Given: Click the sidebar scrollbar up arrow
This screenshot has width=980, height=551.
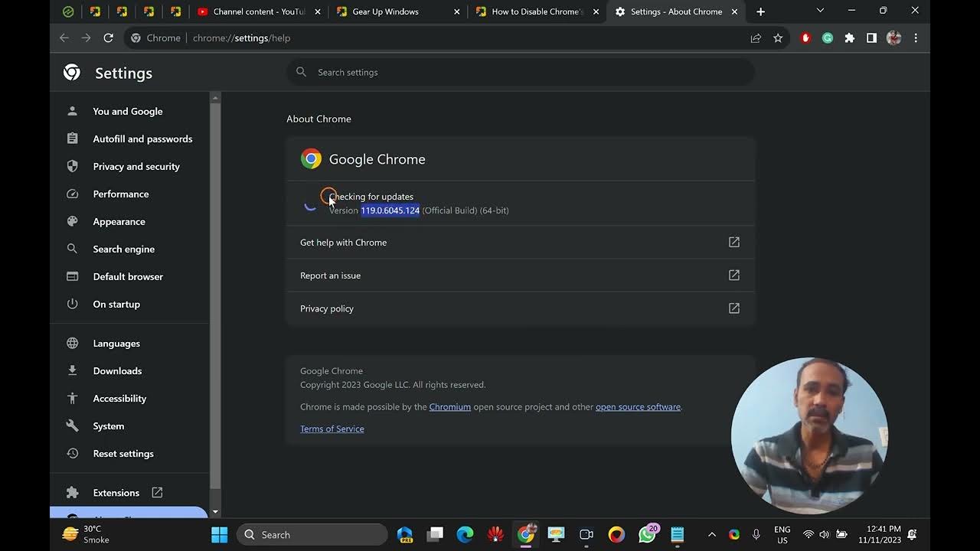Looking at the screenshot, I should (215, 97).
